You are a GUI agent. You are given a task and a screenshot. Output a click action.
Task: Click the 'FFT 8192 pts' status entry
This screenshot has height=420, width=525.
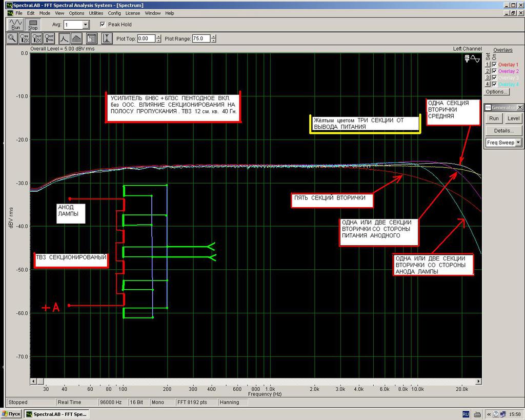click(x=196, y=402)
